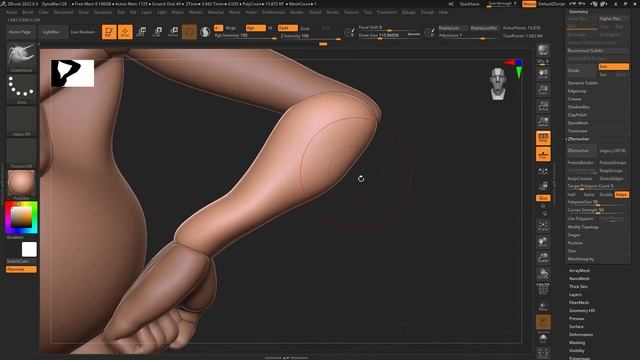This screenshot has width=640, height=360.
Task: Open Home Page
Action: (20, 32)
